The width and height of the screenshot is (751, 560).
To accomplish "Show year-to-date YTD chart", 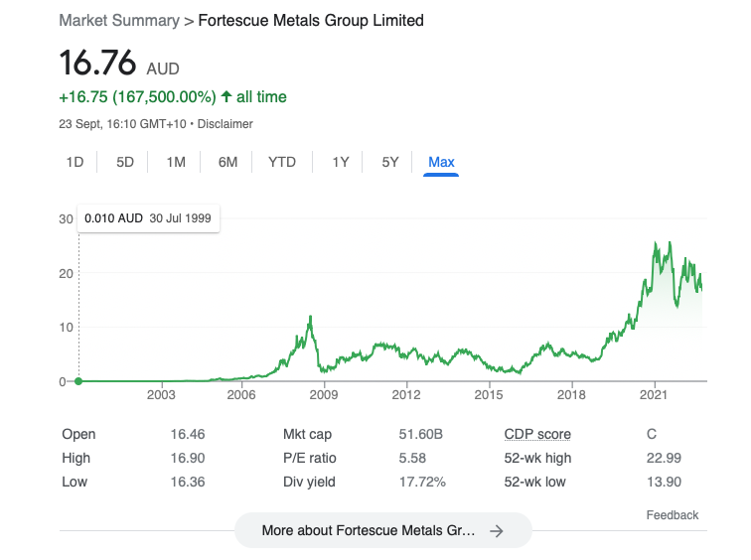I will coord(282,162).
